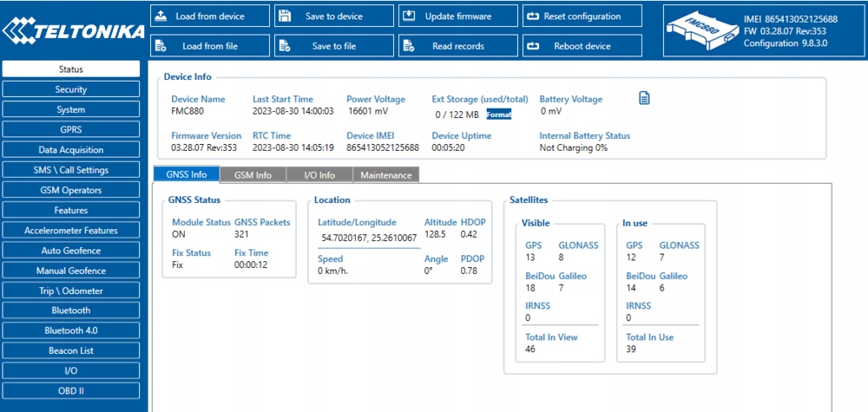Click the Save to file button

click(334, 46)
